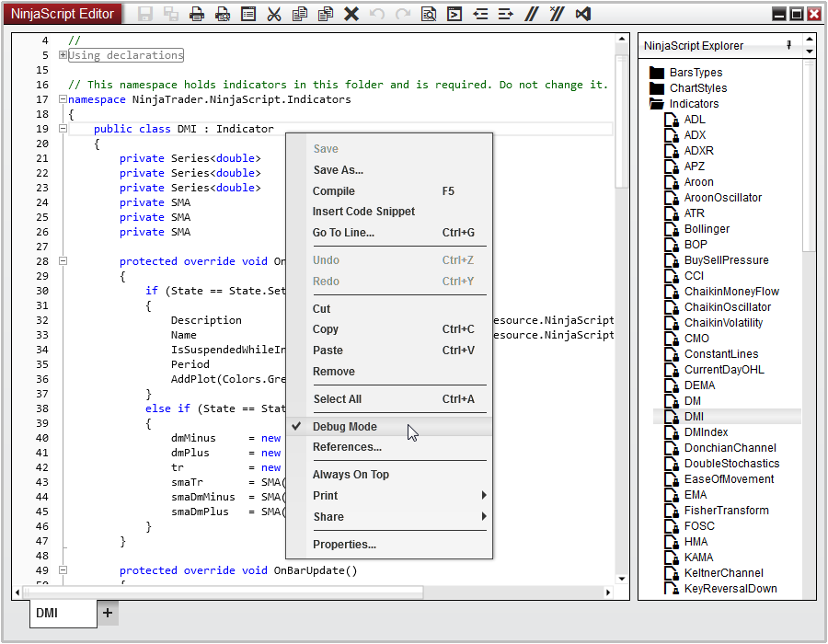
Task: Remove the script with the X toolbar icon
Action: (351, 14)
